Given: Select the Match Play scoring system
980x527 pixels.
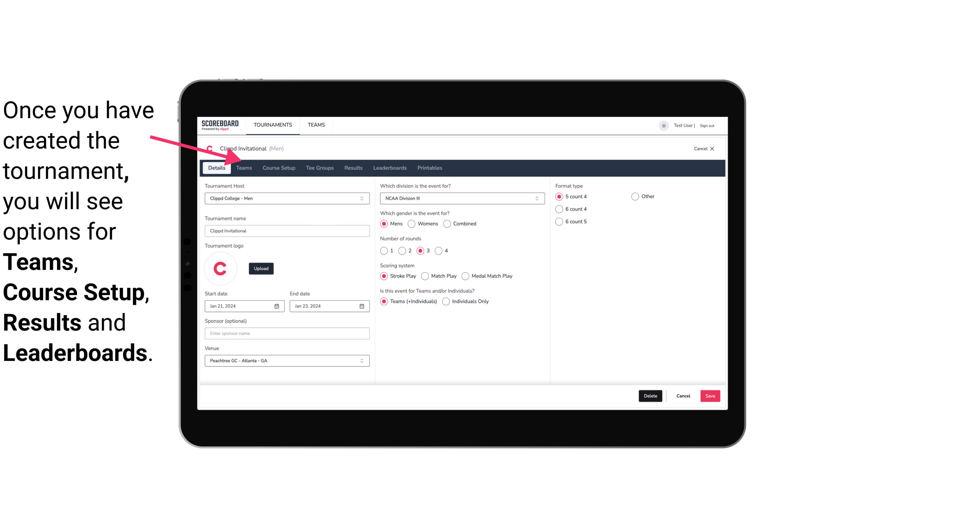Looking at the screenshot, I should 425,276.
